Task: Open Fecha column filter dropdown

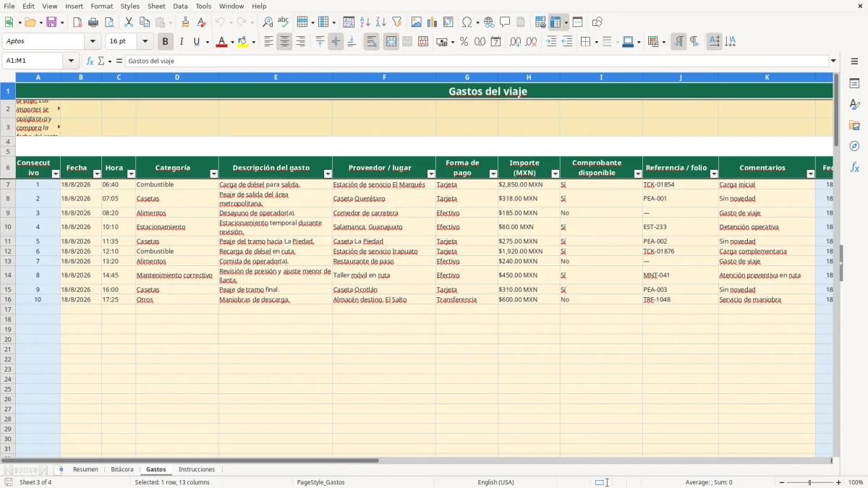Action: [96, 174]
